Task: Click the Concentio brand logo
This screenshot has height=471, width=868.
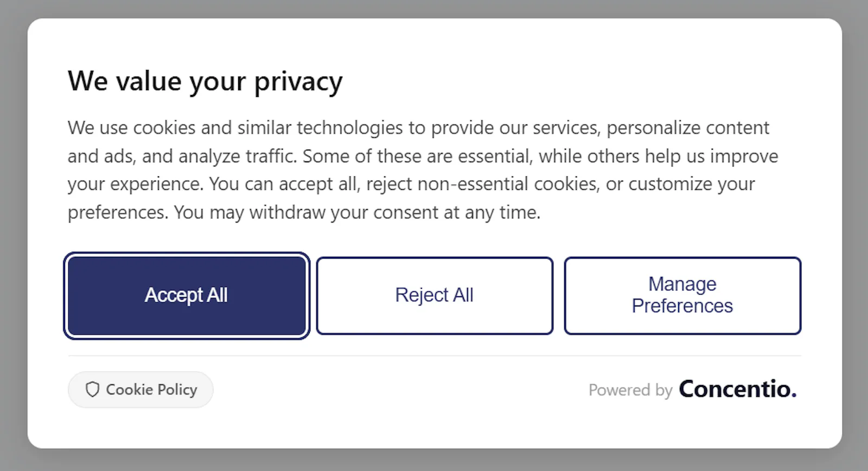Action: (738, 390)
